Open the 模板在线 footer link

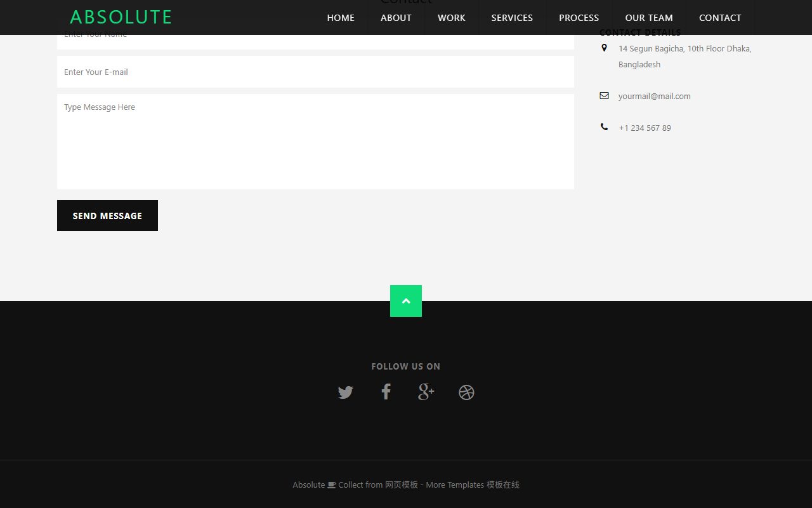click(503, 485)
